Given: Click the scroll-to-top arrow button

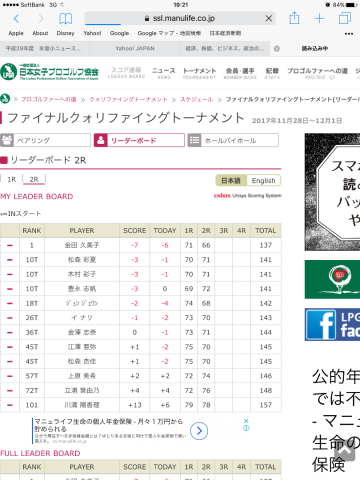Looking at the screenshot, I should tap(345, 451).
